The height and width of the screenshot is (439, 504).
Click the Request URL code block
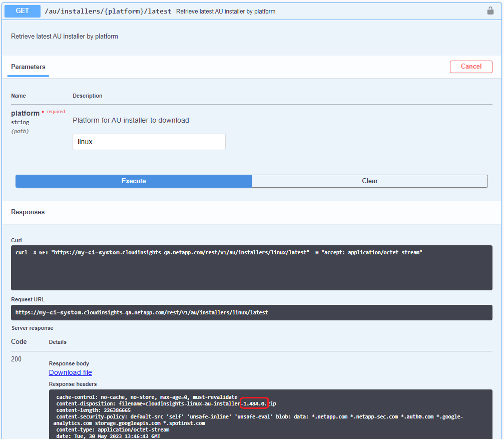[251, 312]
